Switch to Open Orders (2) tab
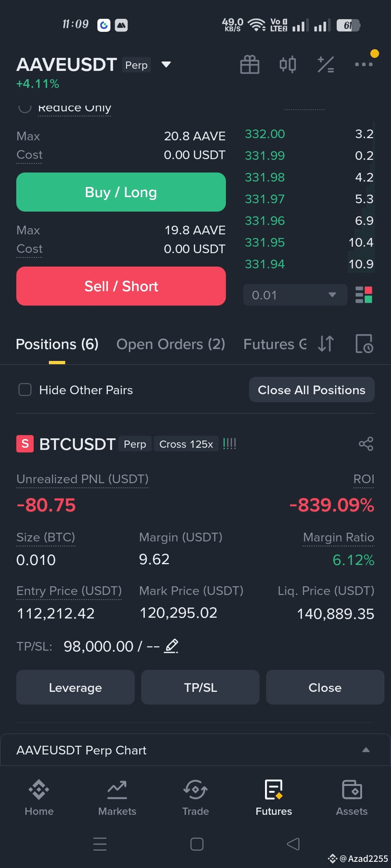This screenshot has height=868, width=391. pyautogui.click(x=171, y=344)
